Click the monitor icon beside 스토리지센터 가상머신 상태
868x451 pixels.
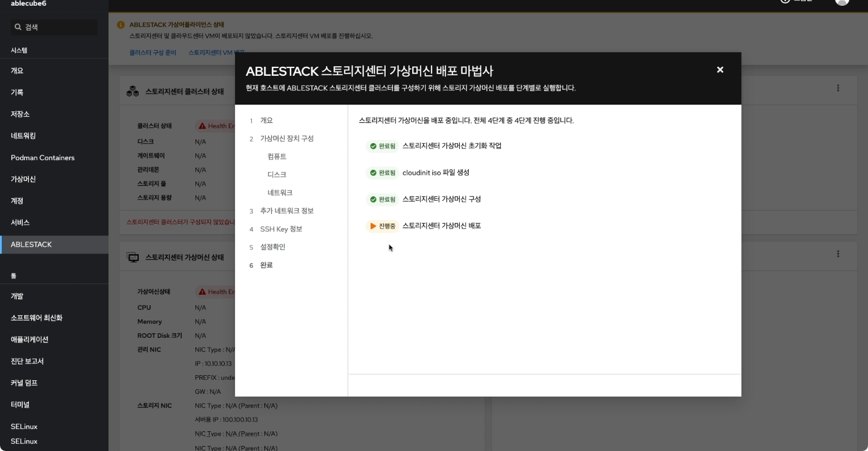(133, 257)
